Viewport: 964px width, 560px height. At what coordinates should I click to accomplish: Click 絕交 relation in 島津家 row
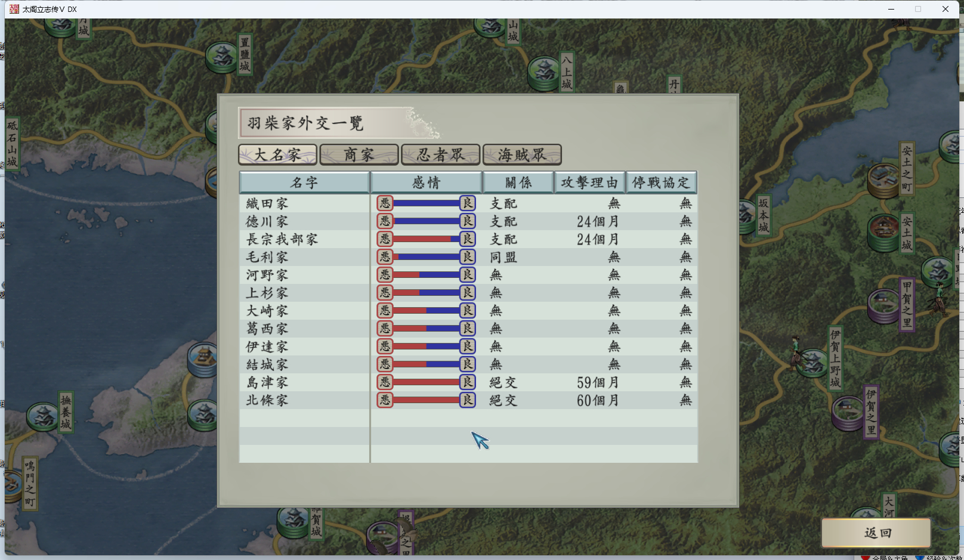(503, 383)
